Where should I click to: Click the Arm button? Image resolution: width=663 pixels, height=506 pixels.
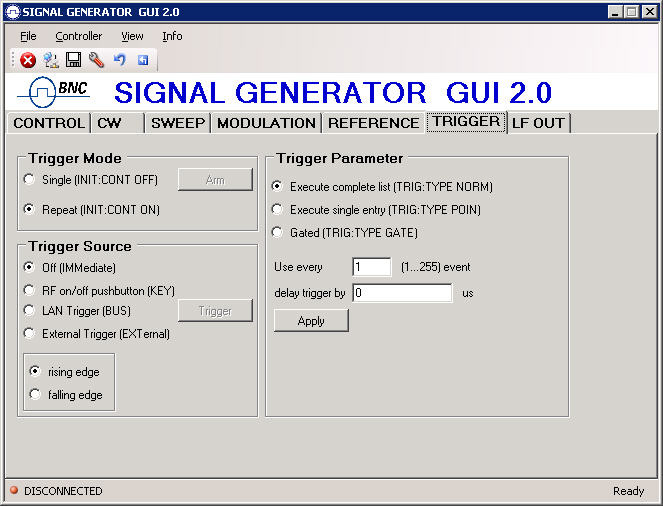point(215,180)
